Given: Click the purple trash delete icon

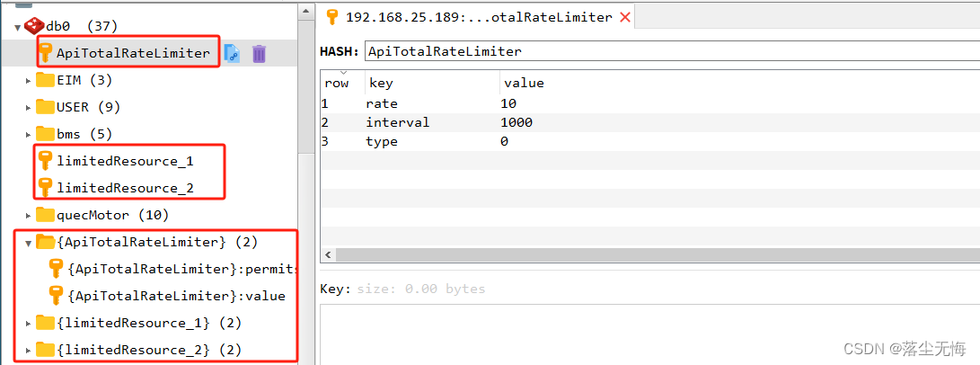Looking at the screenshot, I should click(259, 54).
